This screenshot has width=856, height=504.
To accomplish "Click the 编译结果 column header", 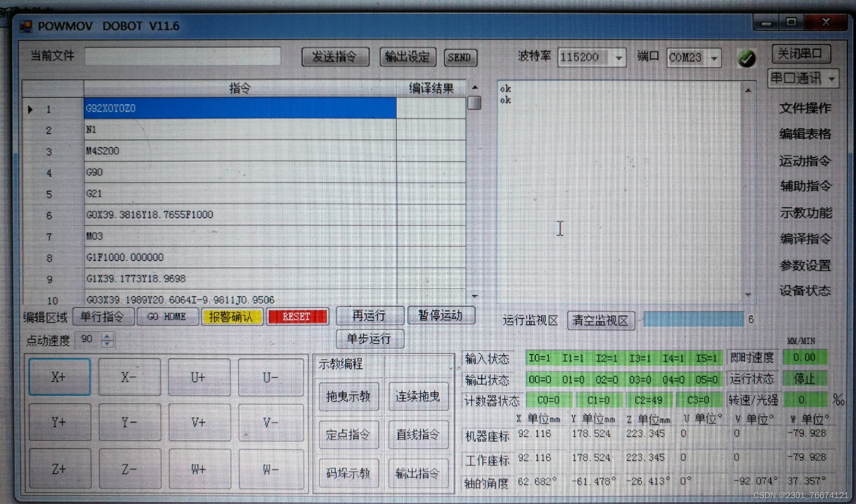I will point(431,88).
